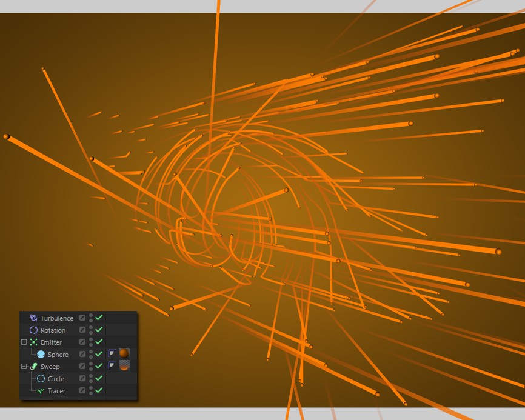
Task: Open the layer box in the Tracer row
Action: (x=82, y=390)
